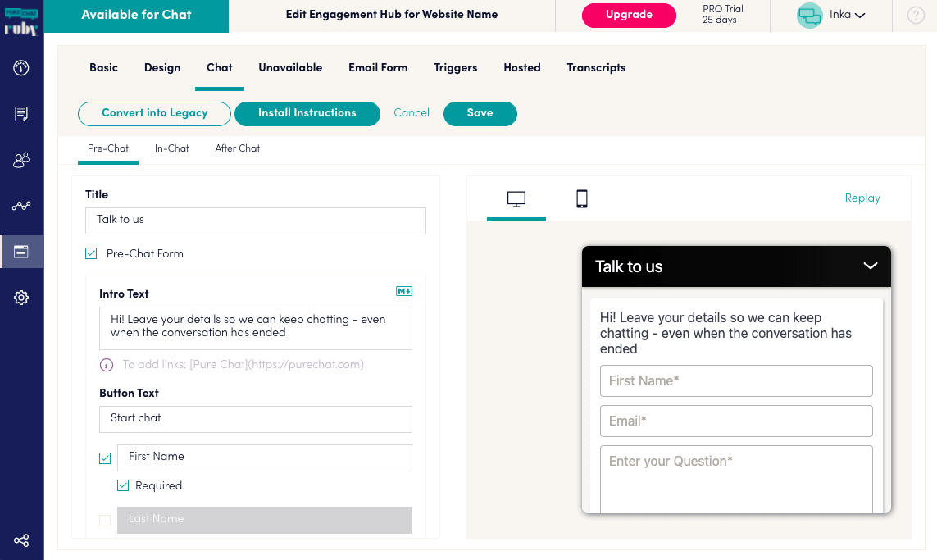Enable the Last Name field checkbox

click(x=105, y=521)
